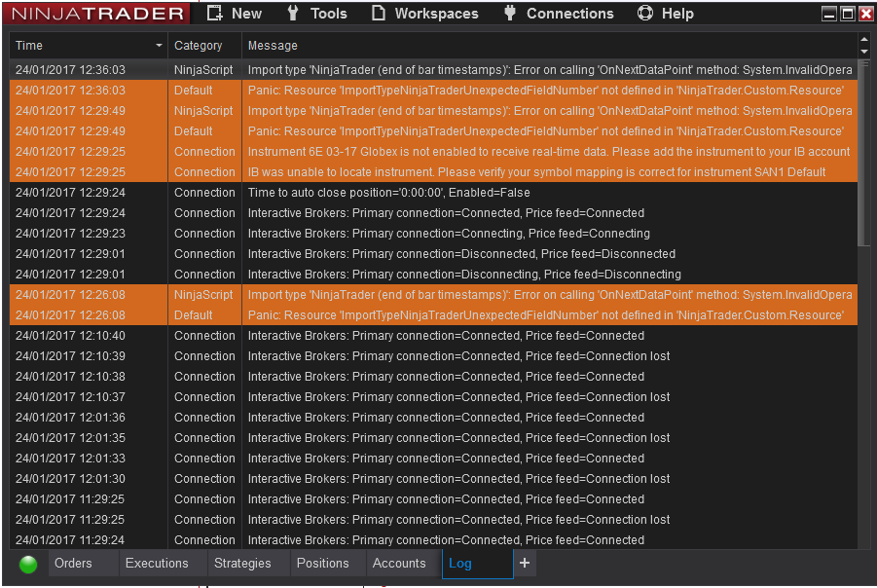The height and width of the screenshot is (588, 877).
Task: Select the 'Primary connection=Disconnecting' message
Action: 464,275
